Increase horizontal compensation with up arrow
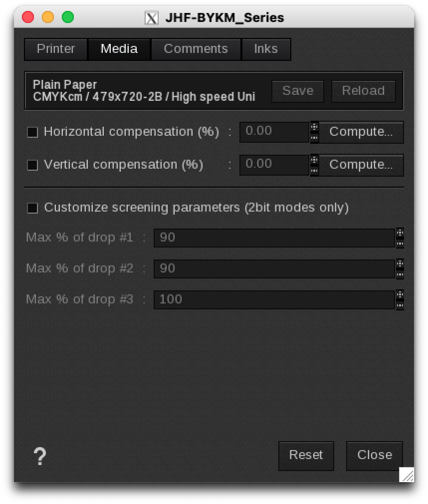The image size is (428, 504). pos(314,127)
